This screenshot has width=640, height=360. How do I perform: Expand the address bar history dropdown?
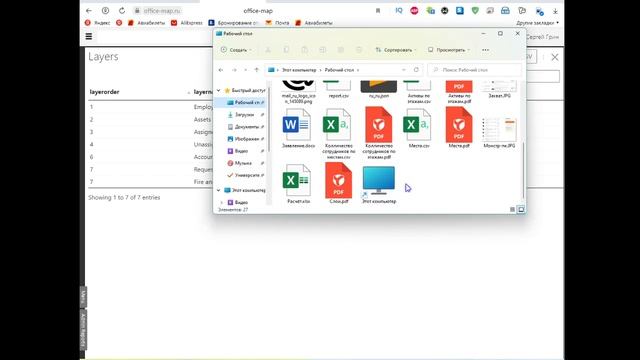tap(404, 70)
